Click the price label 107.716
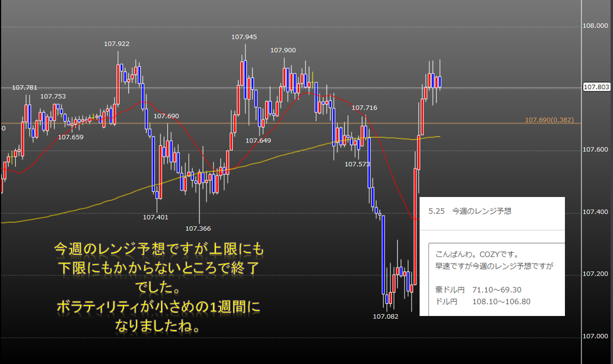This screenshot has height=364, width=613. [364, 108]
